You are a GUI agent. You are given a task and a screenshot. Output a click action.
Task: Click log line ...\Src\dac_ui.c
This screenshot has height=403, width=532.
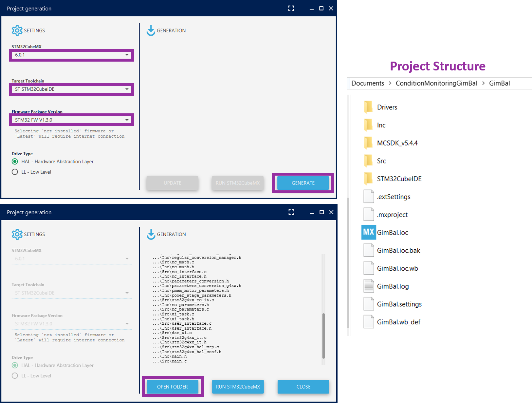click(172, 333)
